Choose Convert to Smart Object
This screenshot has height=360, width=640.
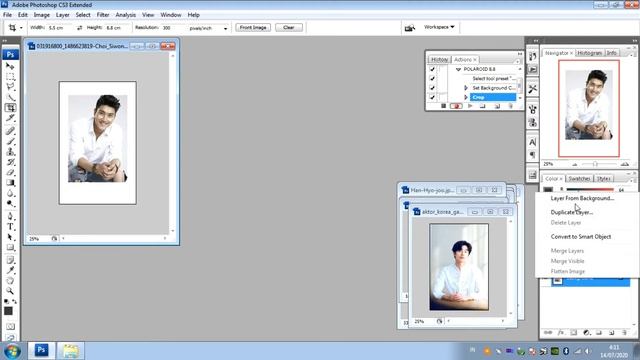click(x=580, y=237)
